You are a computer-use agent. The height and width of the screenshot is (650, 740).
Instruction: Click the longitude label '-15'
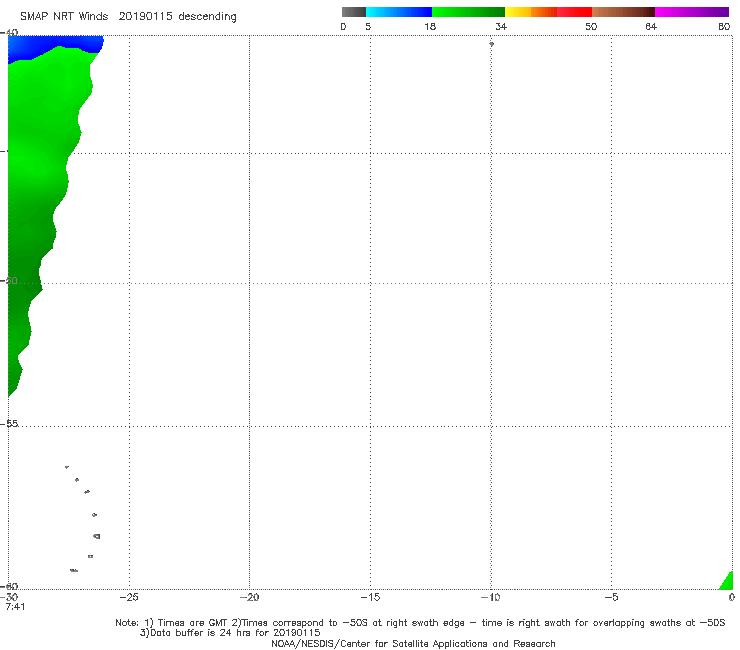click(370, 597)
